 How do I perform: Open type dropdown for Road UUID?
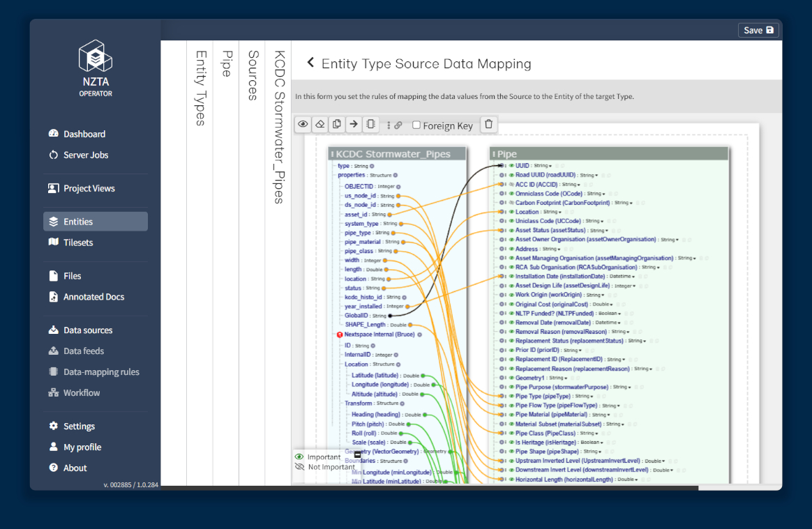[x=589, y=176]
